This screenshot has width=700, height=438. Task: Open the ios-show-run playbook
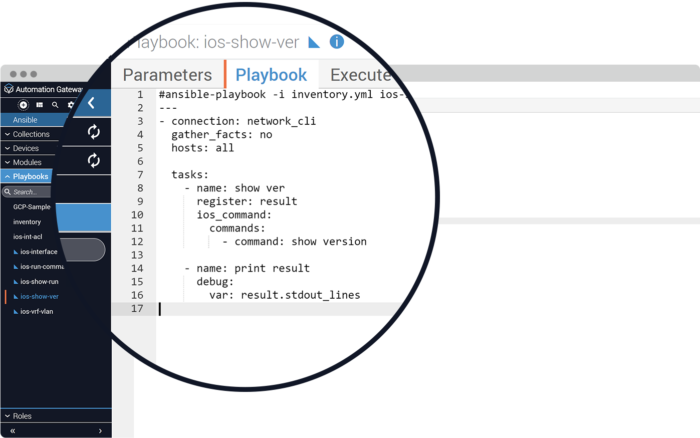pos(42,282)
